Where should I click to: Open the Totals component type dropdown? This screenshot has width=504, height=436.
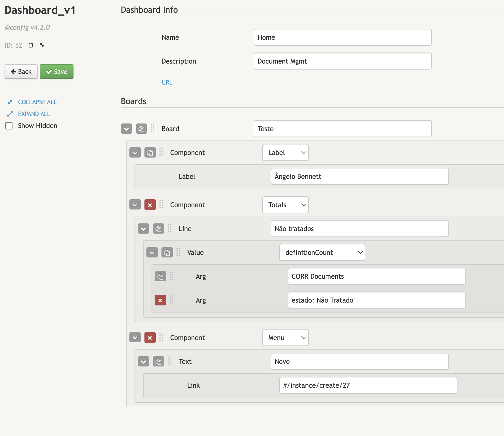285,205
